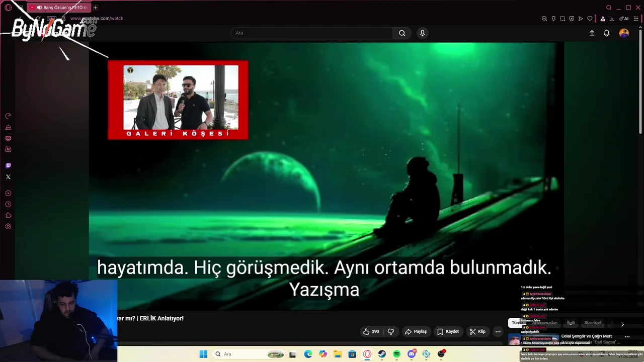
Task: Open YouTube notifications bell
Action: [x=607, y=33]
